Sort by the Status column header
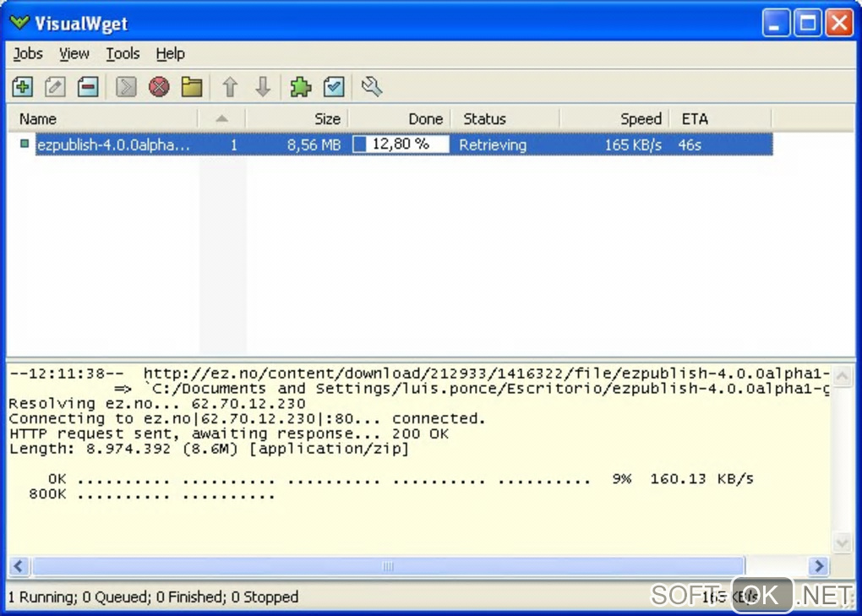The image size is (862, 616). click(505, 118)
